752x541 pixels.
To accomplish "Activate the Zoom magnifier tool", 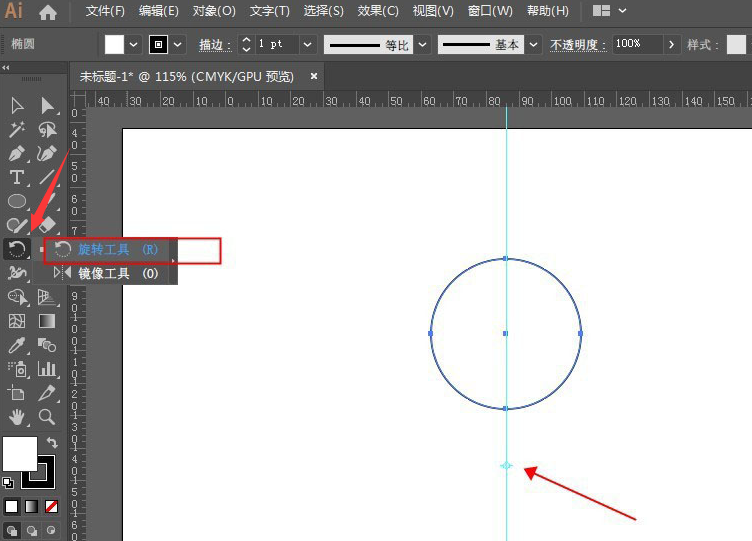I will [x=47, y=417].
